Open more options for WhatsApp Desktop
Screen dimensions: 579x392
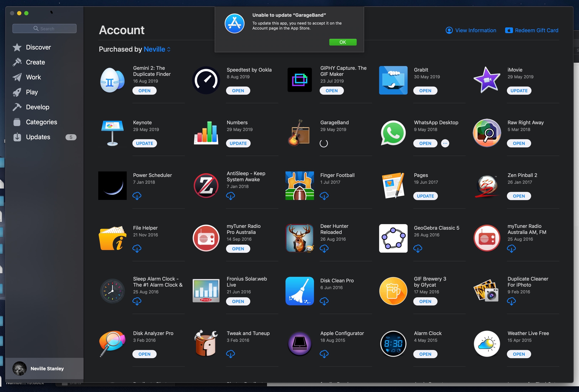(x=445, y=143)
